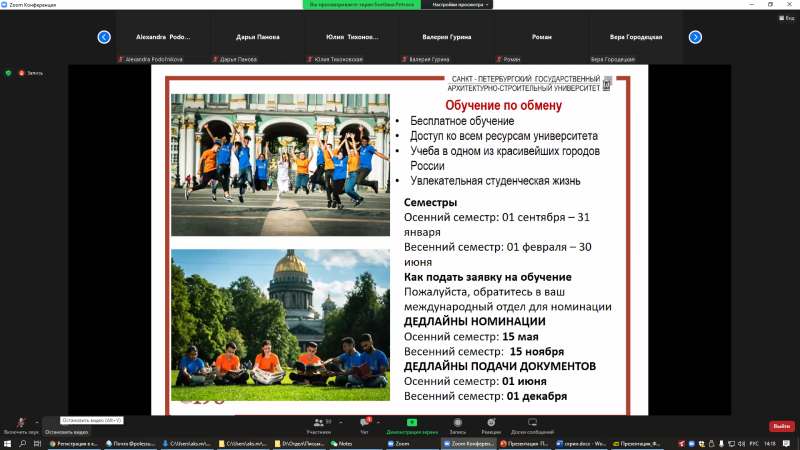Click РУС language indicator in tray
The image size is (800, 450).
point(754,444)
